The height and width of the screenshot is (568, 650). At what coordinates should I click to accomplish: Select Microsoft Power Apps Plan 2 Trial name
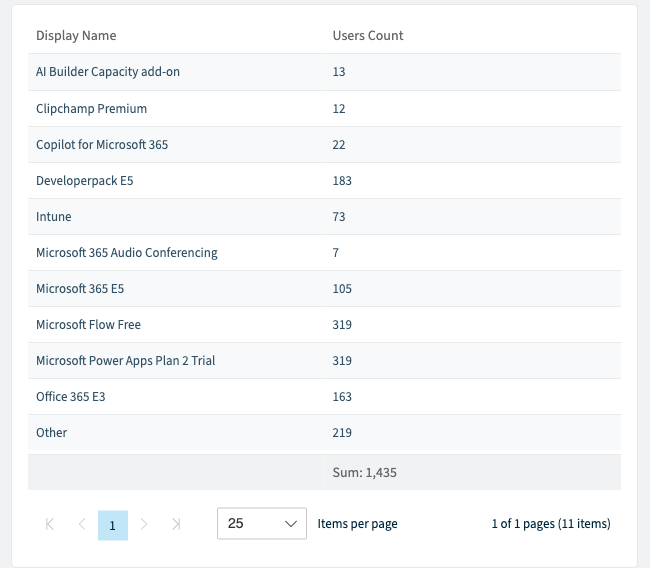tap(126, 361)
